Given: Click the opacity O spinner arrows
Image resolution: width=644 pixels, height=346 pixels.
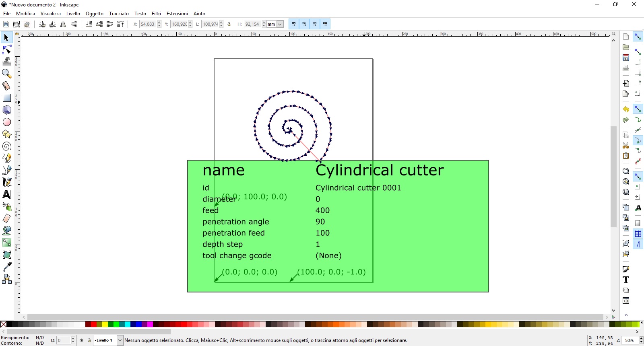Looking at the screenshot, I should point(73,340).
